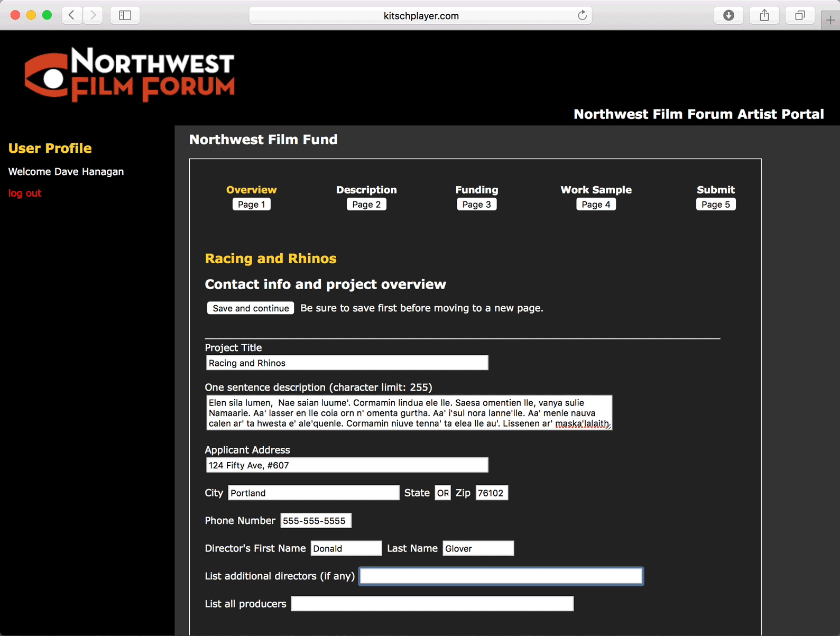Viewport: 840px width, 636px height.
Task: Open the Page 3 Funding button
Action: coord(476,205)
